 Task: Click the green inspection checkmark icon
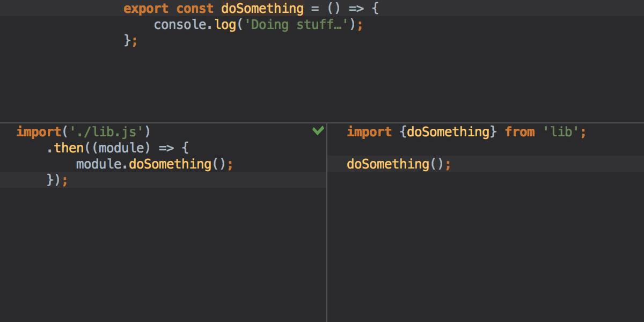318,130
